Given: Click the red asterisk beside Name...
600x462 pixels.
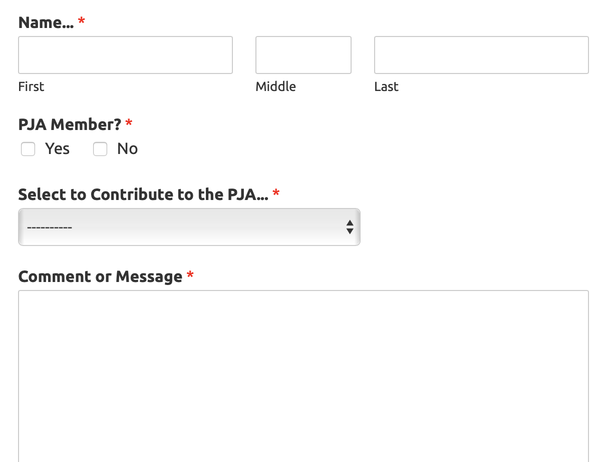Looking at the screenshot, I should pyautogui.click(x=81, y=22).
